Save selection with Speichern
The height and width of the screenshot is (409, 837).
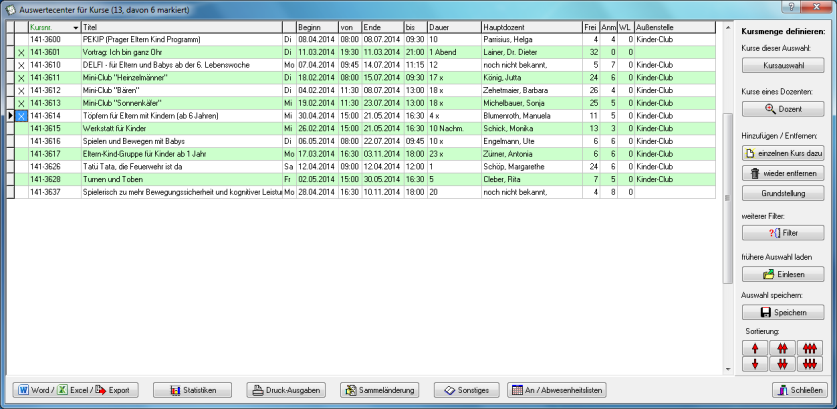click(783, 312)
